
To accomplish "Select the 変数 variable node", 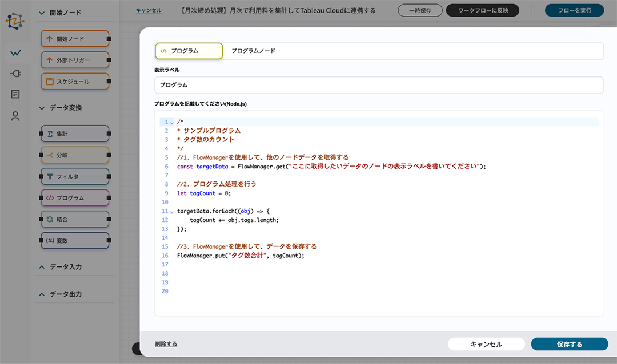I will click(75, 241).
